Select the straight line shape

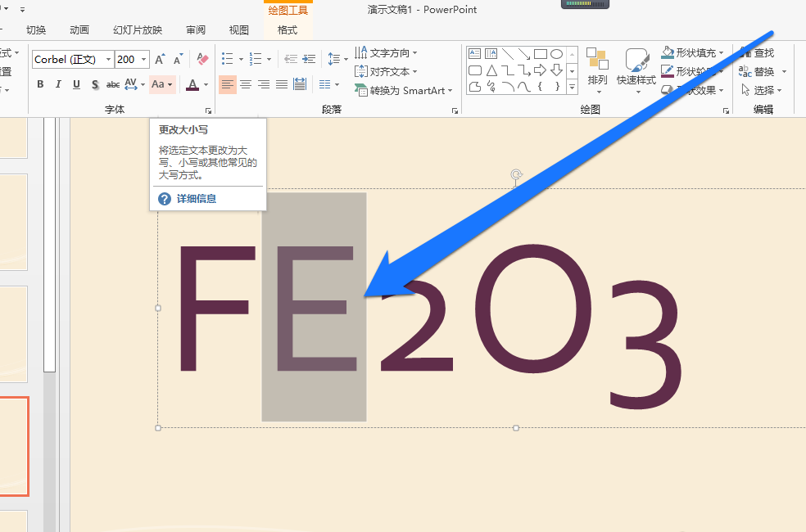[508, 54]
